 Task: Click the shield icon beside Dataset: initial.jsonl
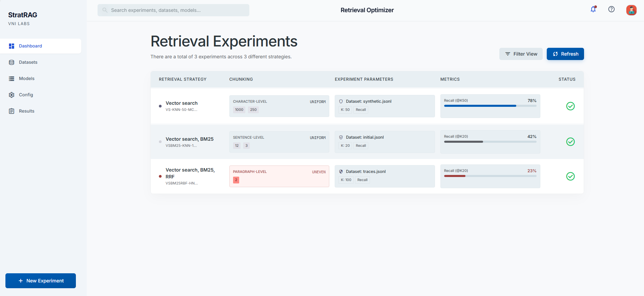tap(341, 137)
